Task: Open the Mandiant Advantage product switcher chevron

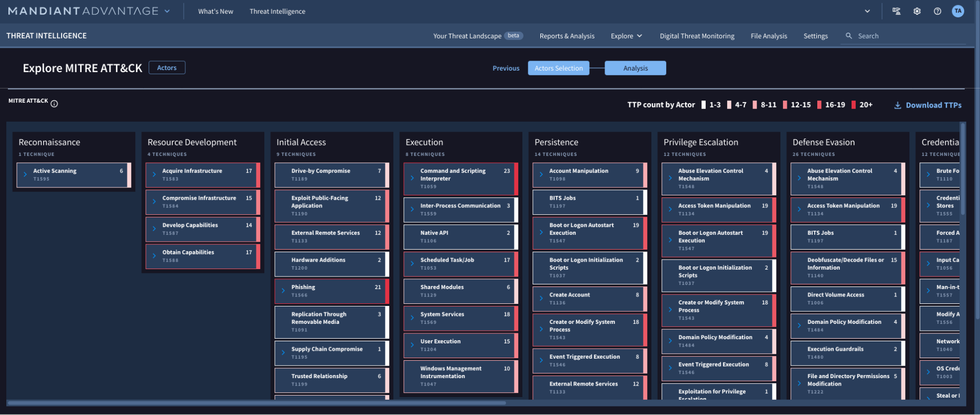Action: (x=167, y=11)
